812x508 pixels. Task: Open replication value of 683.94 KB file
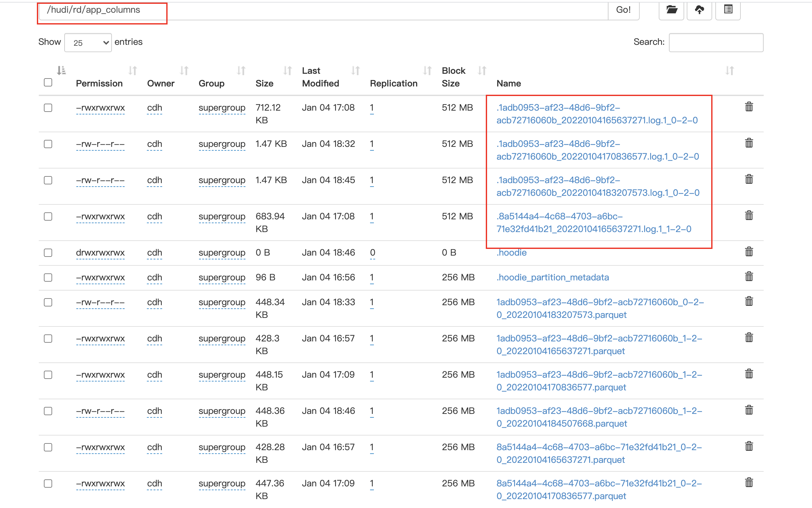(372, 217)
